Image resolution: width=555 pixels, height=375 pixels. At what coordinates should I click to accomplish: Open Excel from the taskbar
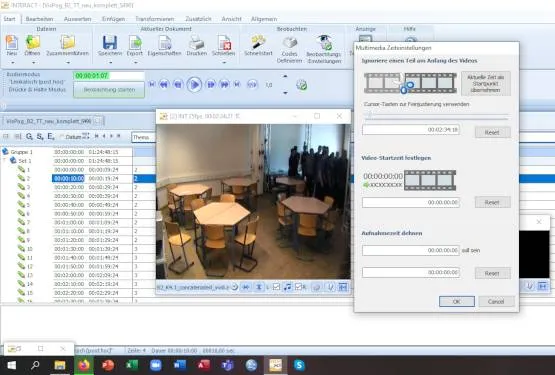[x=132, y=365]
